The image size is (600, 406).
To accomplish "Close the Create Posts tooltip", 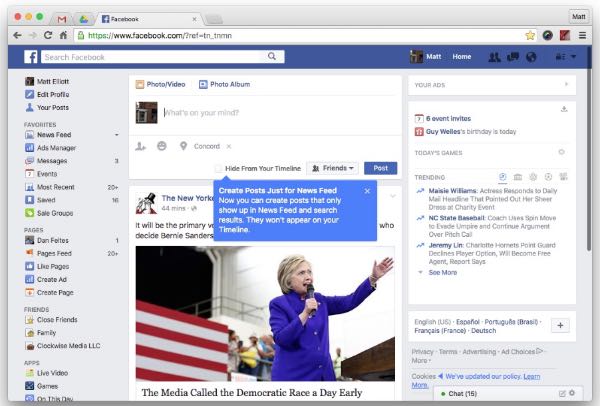I will (367, 191).
